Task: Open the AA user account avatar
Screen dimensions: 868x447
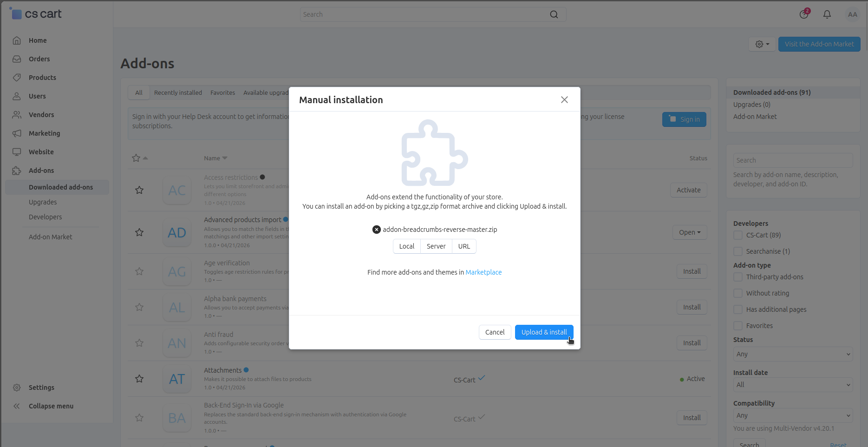Action: (x=853, y=14)
